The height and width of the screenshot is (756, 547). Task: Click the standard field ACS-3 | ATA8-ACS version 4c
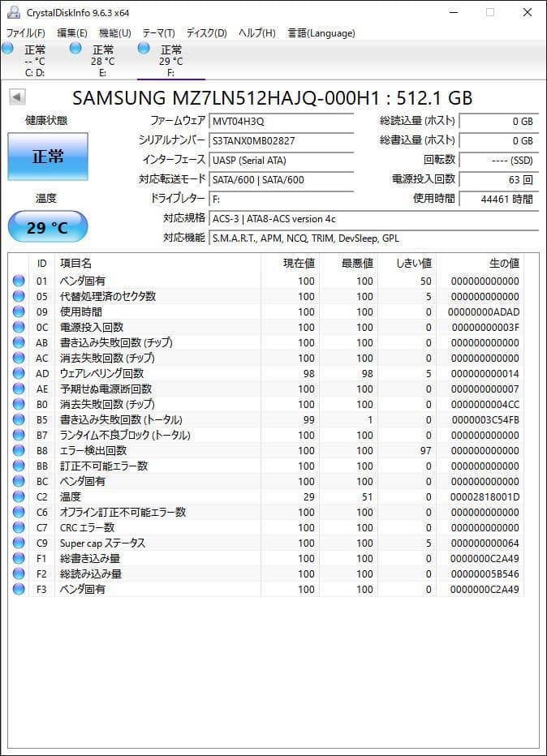[x=374, y=219]
